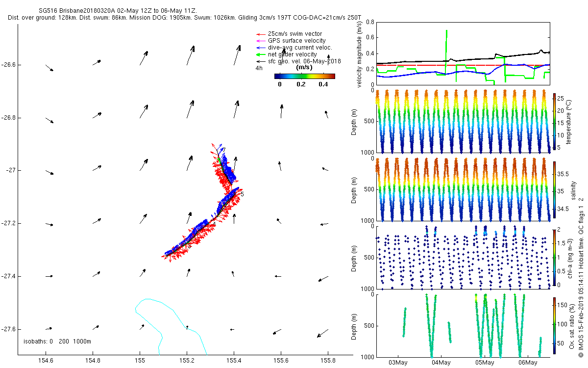
Task: Click the map longitude tick '155.2'
Action: [x=187, y=361]
